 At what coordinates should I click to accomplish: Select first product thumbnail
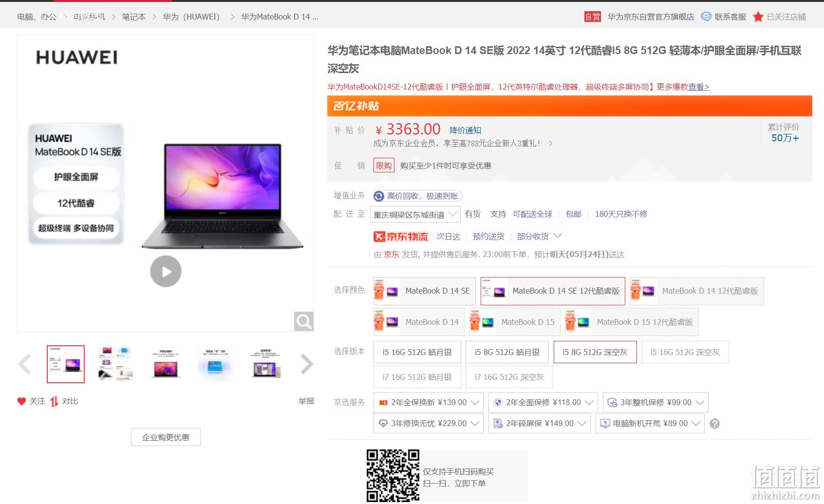click(x=66, y=364)
